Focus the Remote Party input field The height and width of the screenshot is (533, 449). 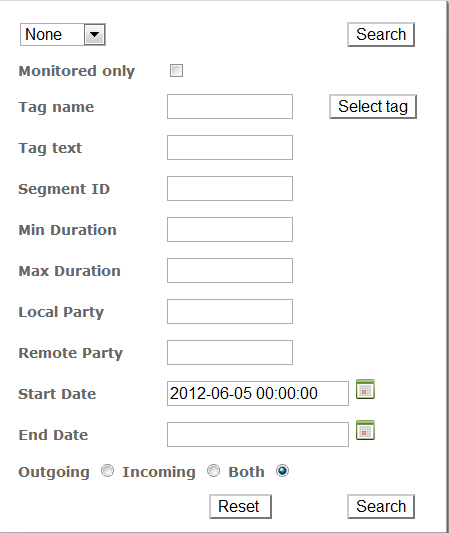point(230,353)
